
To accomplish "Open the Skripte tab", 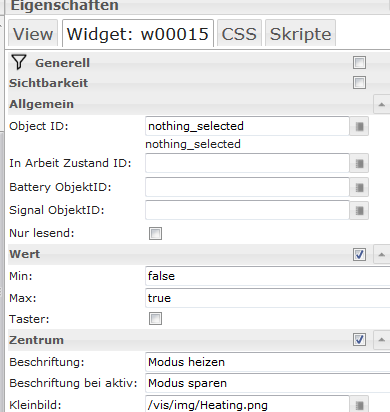I will point(300,33).
